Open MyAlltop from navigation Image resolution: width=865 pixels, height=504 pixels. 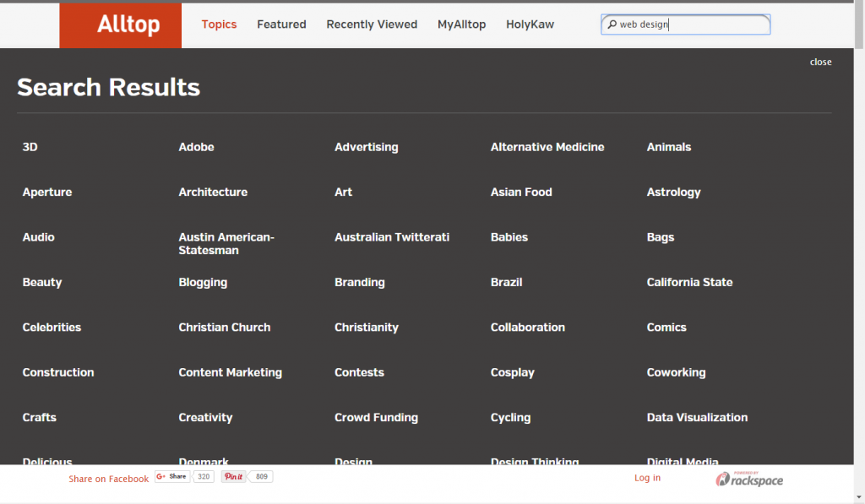coord(462,24)
